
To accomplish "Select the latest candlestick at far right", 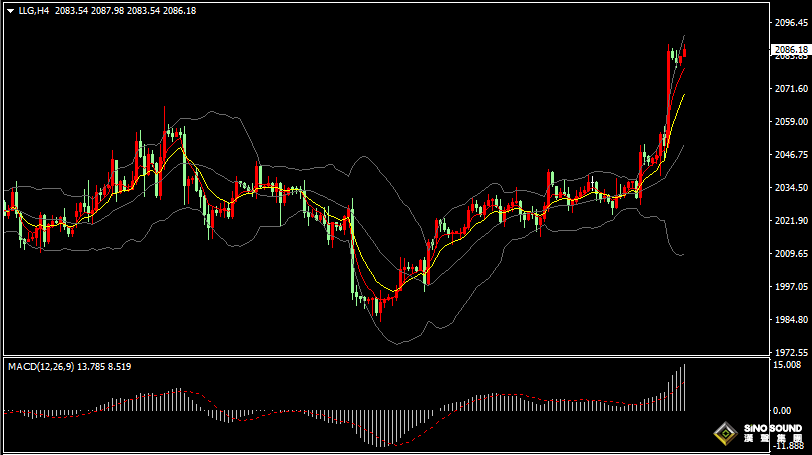I will coord(684,53).
